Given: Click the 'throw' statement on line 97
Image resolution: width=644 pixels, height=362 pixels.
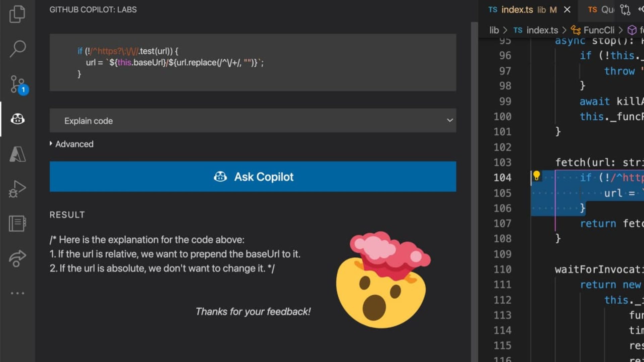Looking at the screenshot, I should coord(620,71).
